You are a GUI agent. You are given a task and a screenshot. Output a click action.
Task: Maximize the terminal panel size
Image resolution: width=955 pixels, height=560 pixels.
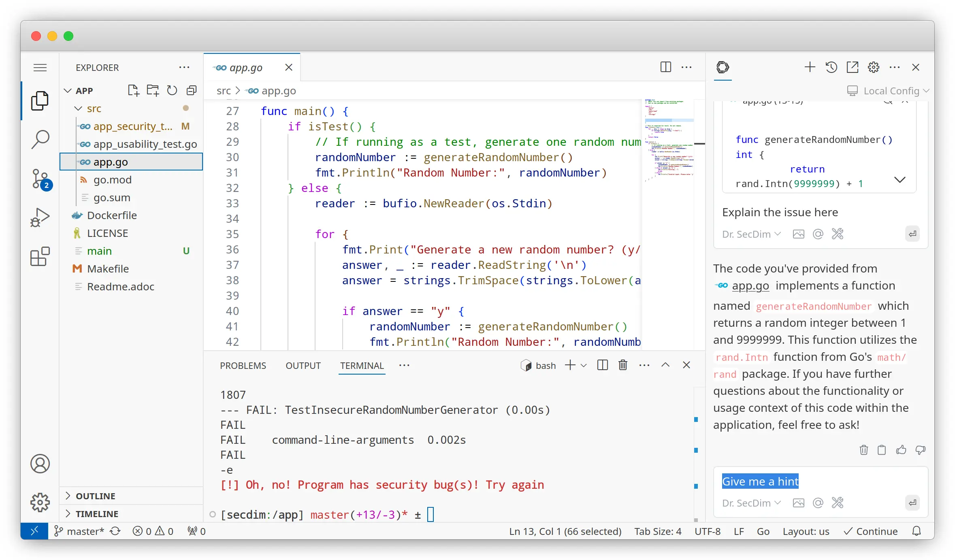665,365
